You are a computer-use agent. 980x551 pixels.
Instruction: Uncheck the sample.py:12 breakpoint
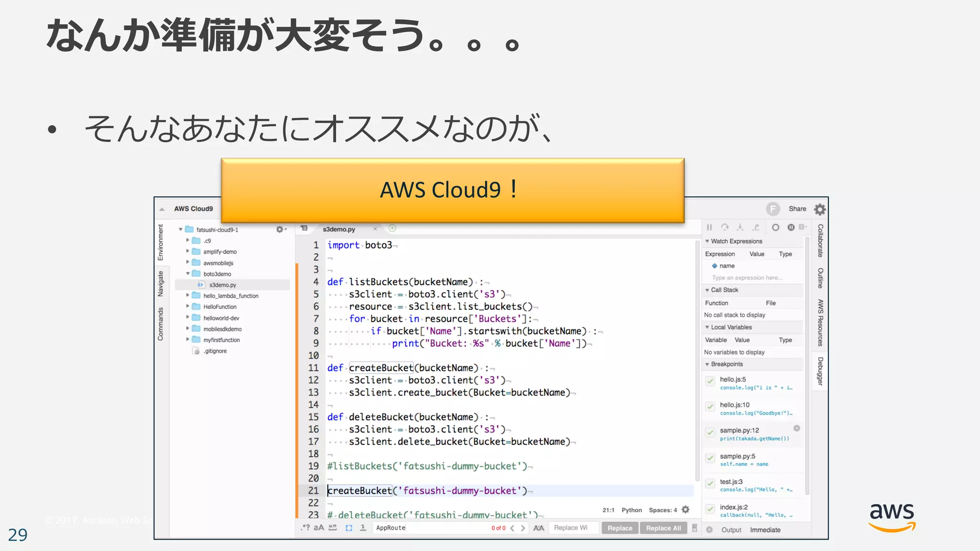tap(710, 432)
